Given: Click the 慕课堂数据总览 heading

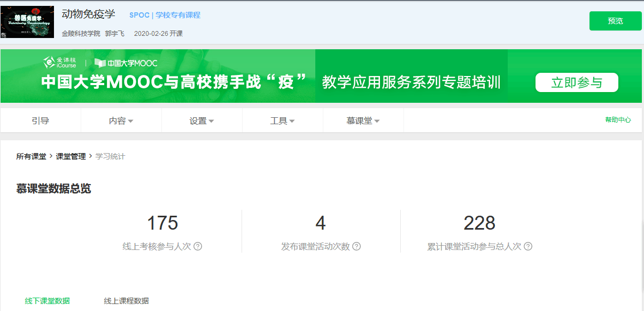Looking at the screenshot, I should click(53, 189).
